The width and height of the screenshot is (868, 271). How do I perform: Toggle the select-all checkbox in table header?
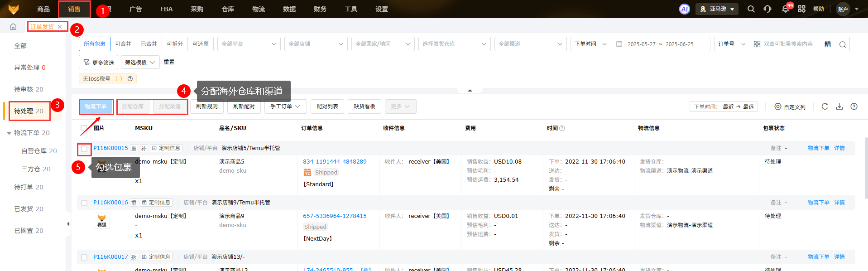tap(84, 128)
